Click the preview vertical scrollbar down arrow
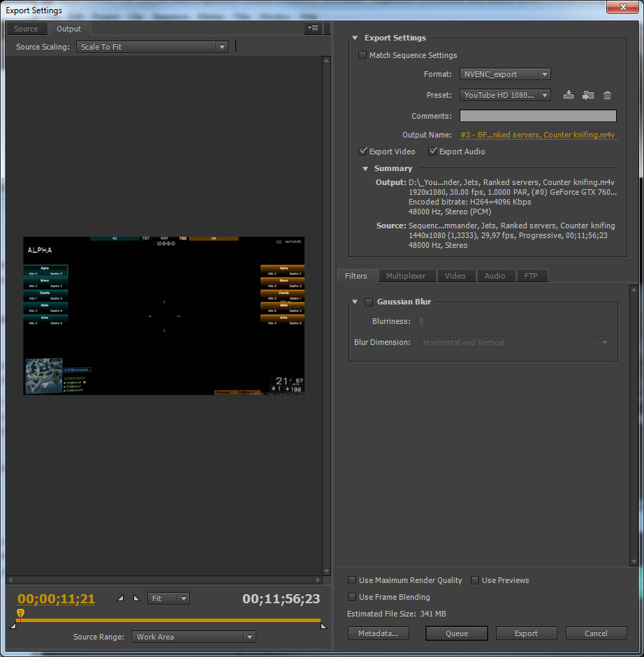Screen dimensions: 644x657 (x=327, y=571)
